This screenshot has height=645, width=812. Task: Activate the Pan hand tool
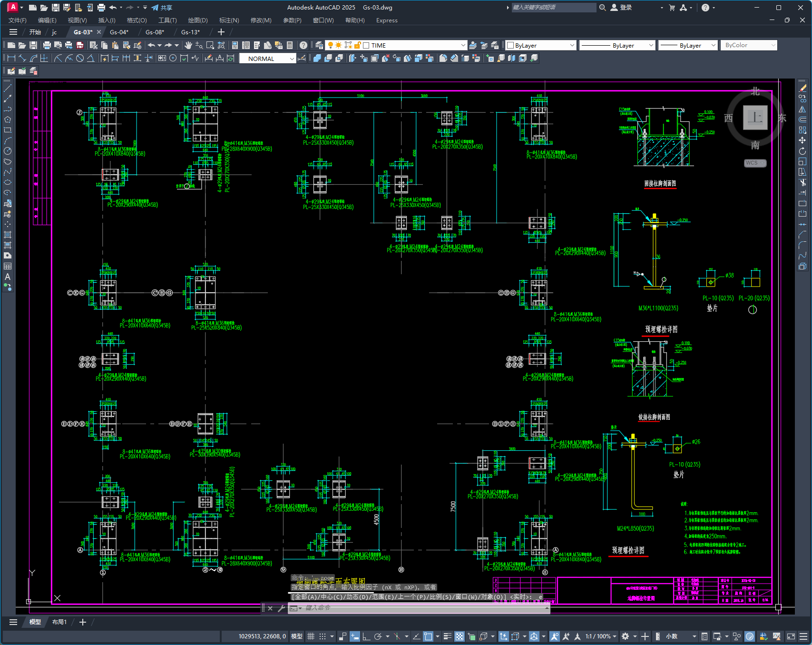(188, 45)
